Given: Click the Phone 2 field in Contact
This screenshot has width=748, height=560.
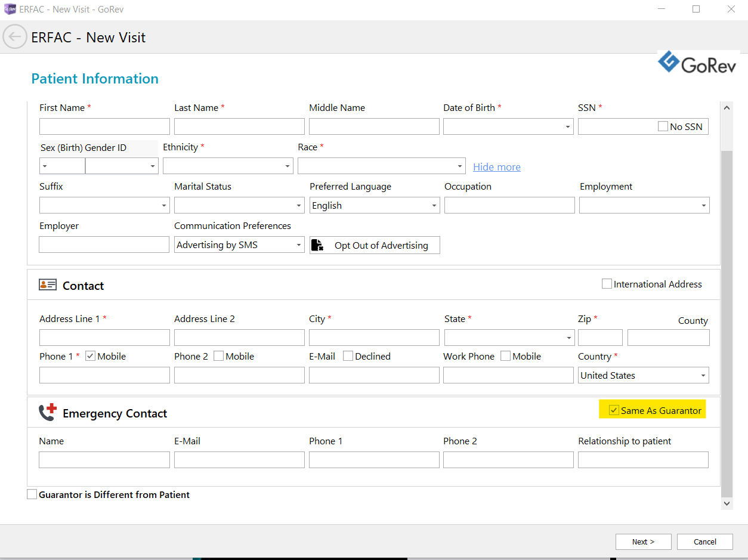Looking at the screenshot, I should click(239, 375).
